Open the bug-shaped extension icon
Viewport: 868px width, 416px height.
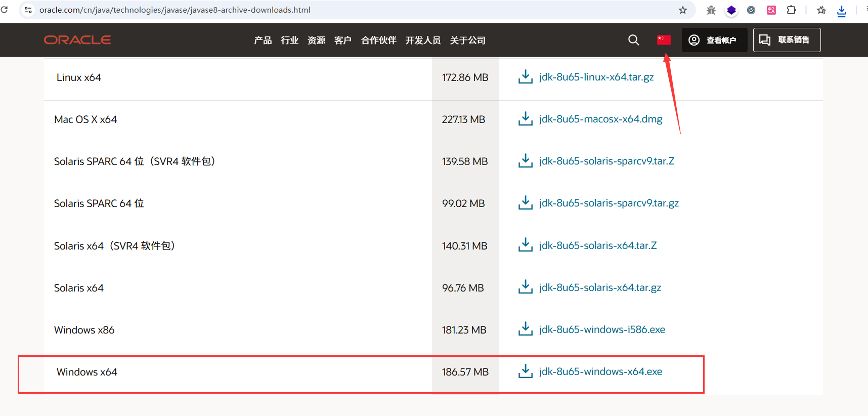point(711,10)
